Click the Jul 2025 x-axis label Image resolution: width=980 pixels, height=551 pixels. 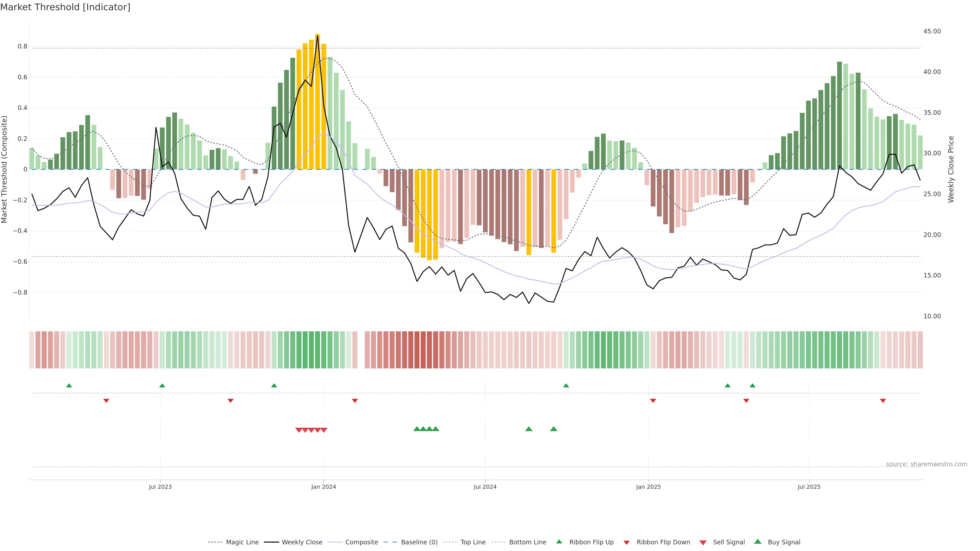pos(809,487)
